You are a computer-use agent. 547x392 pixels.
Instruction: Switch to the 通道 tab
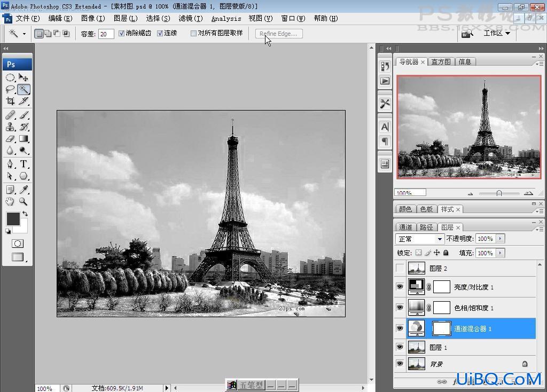tap(405, 227)
